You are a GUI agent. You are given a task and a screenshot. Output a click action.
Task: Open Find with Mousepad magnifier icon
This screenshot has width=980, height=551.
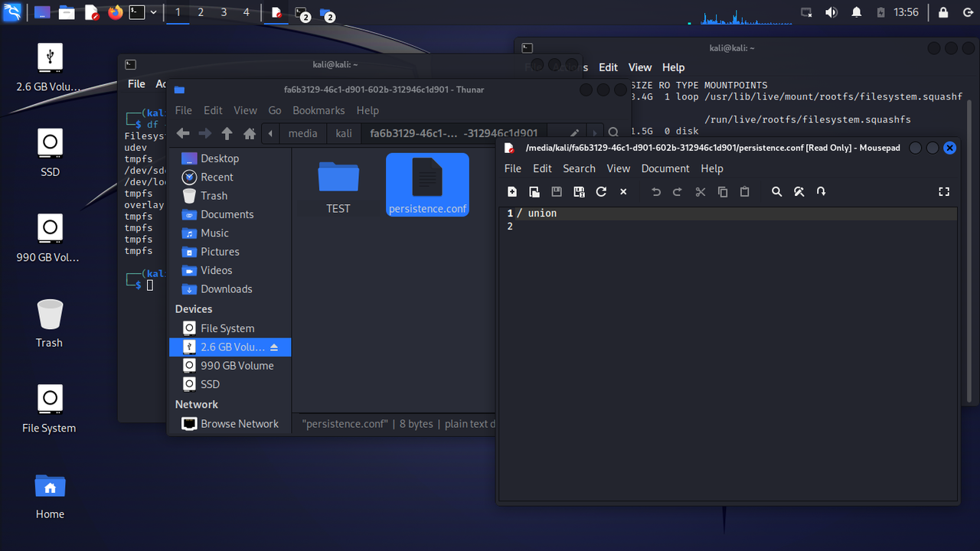[777, 192]
